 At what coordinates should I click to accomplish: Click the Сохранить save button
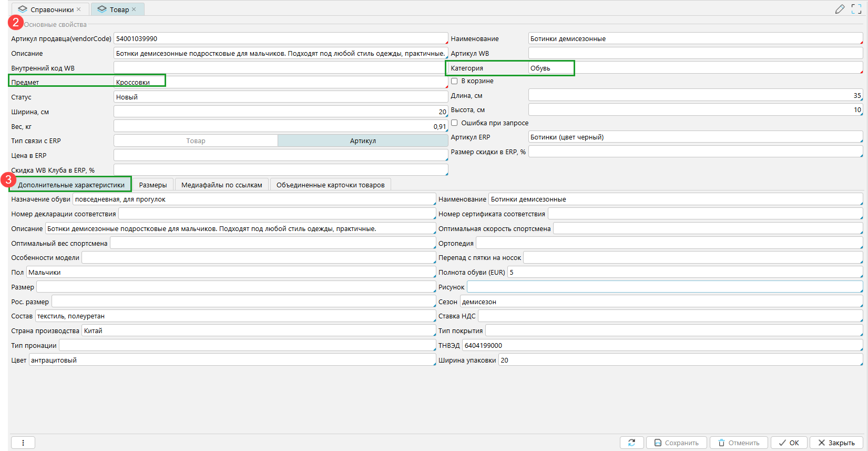pos(676,443)
